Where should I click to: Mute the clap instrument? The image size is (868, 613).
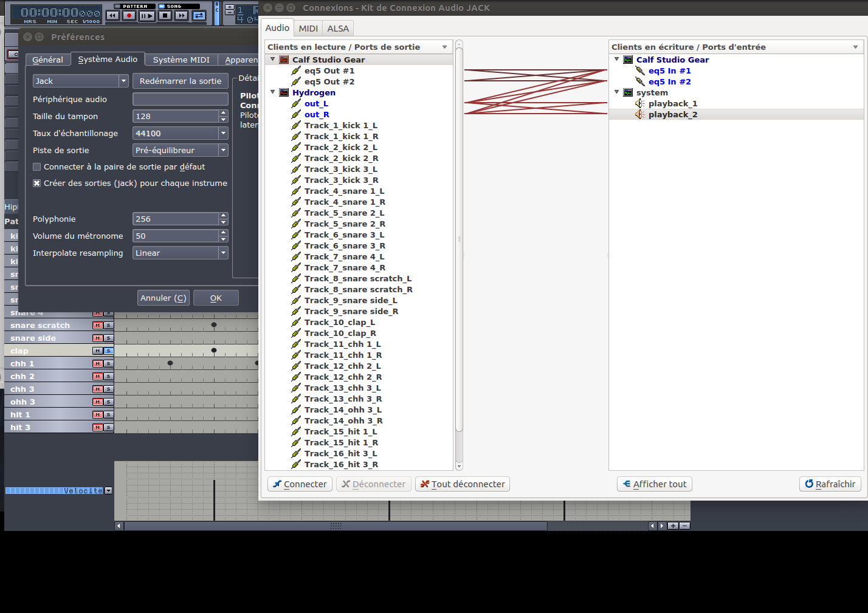point(97,351)
